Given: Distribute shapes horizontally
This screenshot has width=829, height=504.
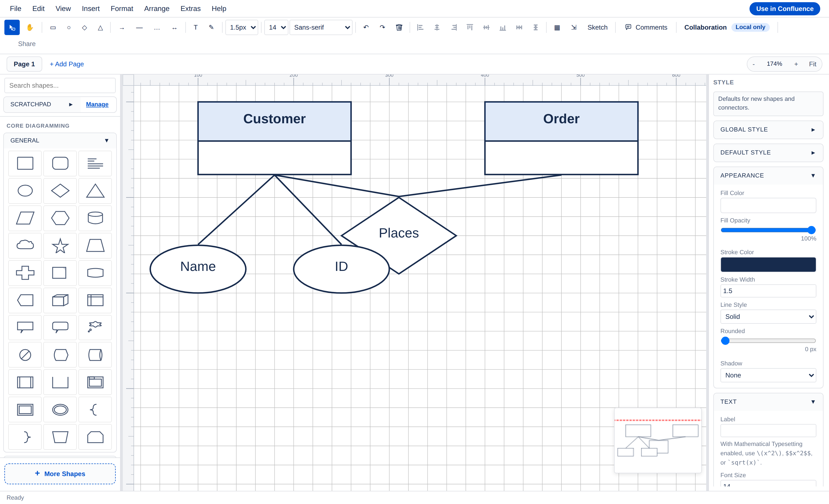Looking at the screenshot, I should pyautogui.click(x=519, y=28).
